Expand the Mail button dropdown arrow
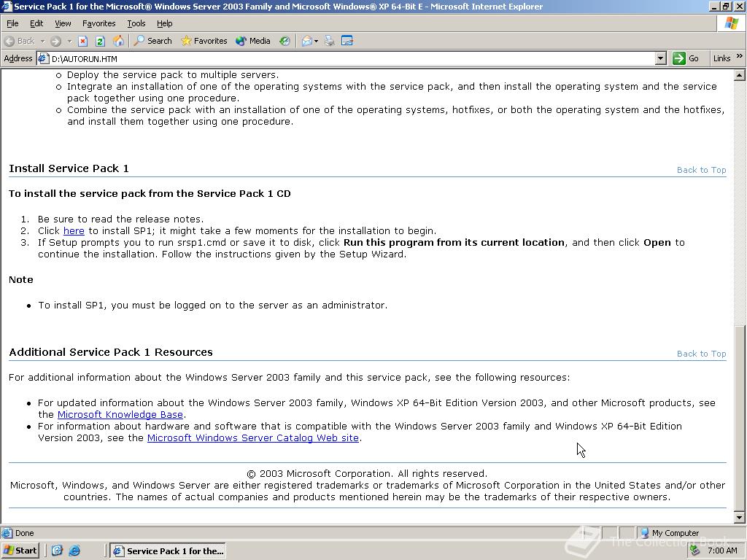 pyautogui.click(x=317, y=41)
